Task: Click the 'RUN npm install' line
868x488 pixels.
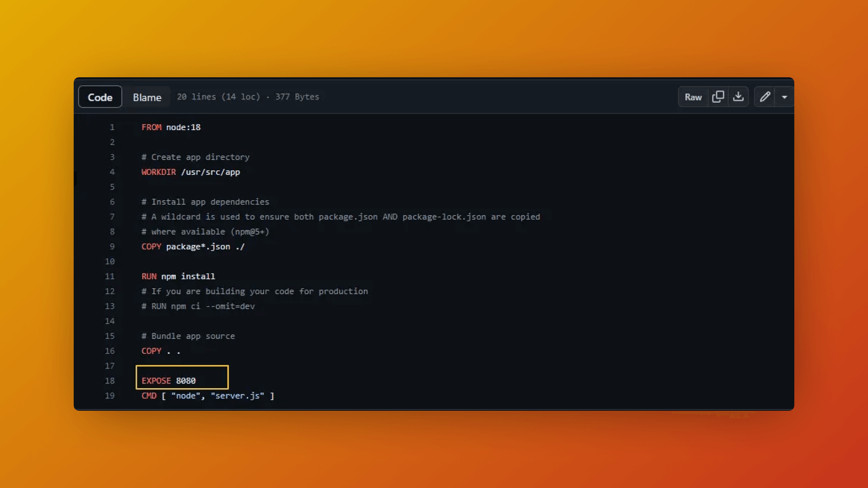Action: click(178, 277)
